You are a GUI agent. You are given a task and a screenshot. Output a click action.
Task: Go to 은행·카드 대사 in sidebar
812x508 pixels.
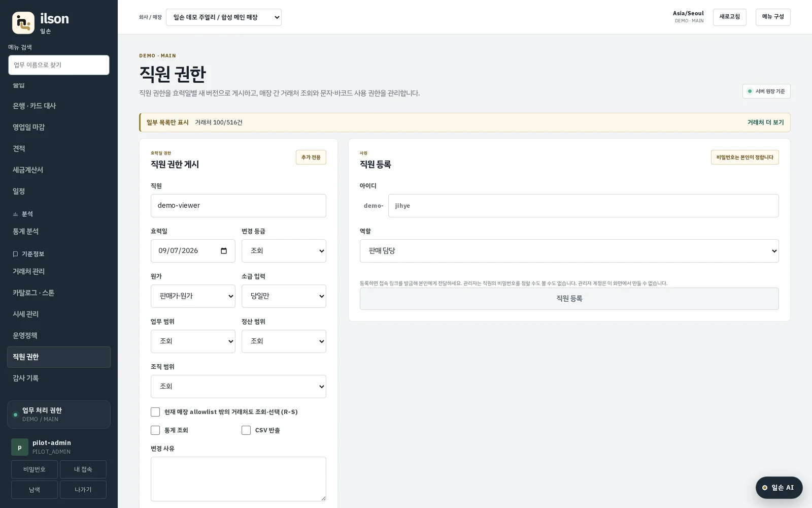point(59,106)
